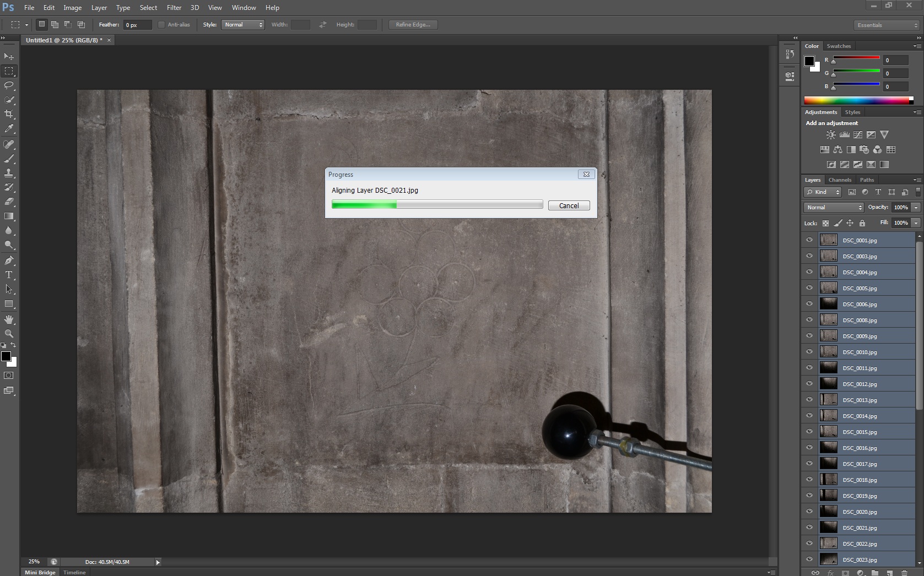Open the Essentials workspace dropdown
The width and height of the screenshot is (924, 576).
pos(887,25)
